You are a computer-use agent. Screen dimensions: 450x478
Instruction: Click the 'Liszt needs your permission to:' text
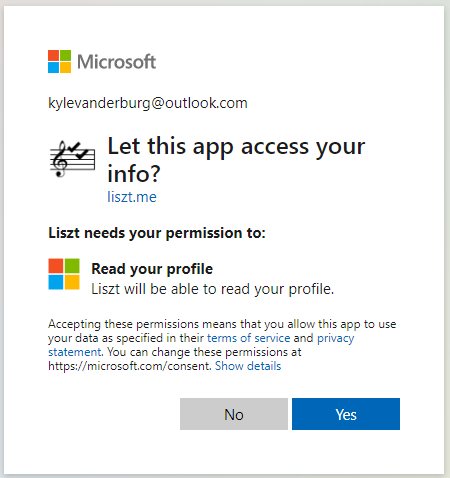[157, 233]
